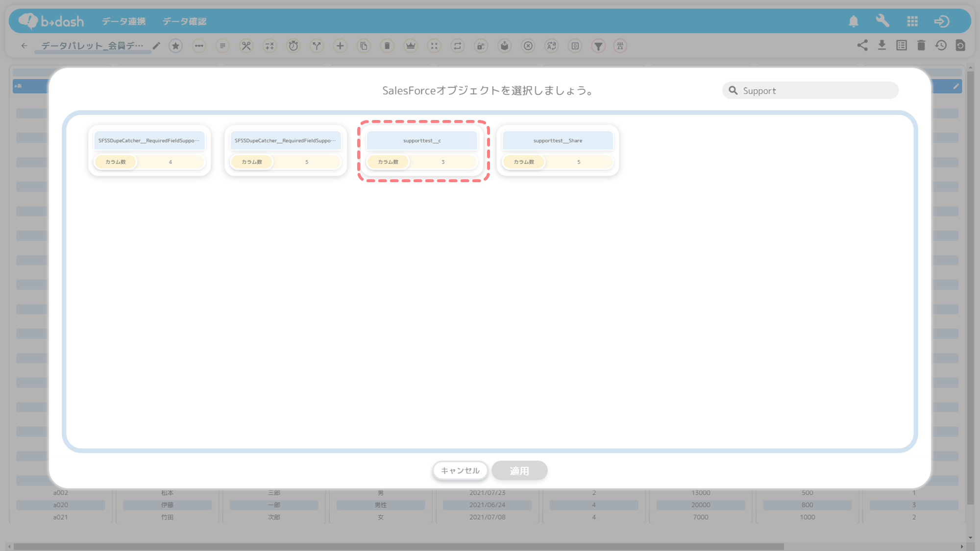Select the supporttest__Share object card
Viewport: 980px width, 551px height.
coord(558,150)
